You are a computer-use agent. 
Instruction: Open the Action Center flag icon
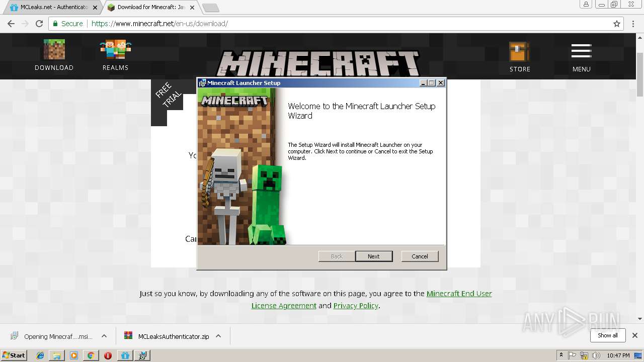coord(572,355)
